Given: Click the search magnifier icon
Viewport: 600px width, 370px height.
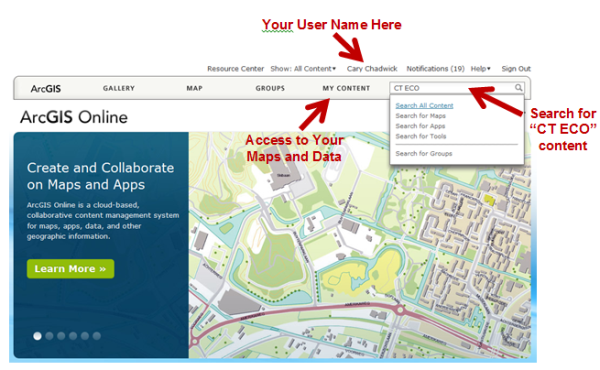Looking at the screenshot, I should click(x=518, y=88).
